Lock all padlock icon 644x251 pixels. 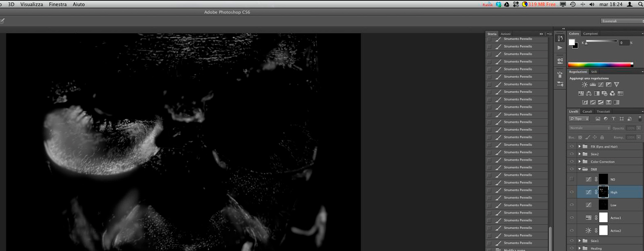point(602,137)
